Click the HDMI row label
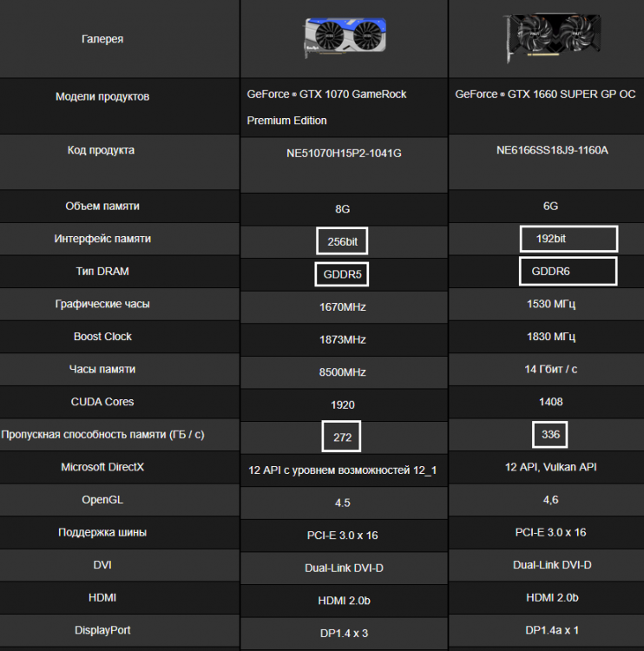Viewport: 644px width, 651px height. pyautogui.click(x=102, y=597)
